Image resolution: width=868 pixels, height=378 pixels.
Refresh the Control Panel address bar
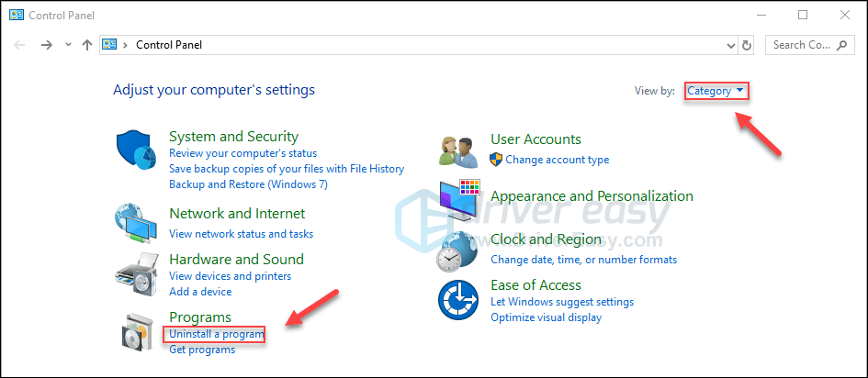[747, 44]
